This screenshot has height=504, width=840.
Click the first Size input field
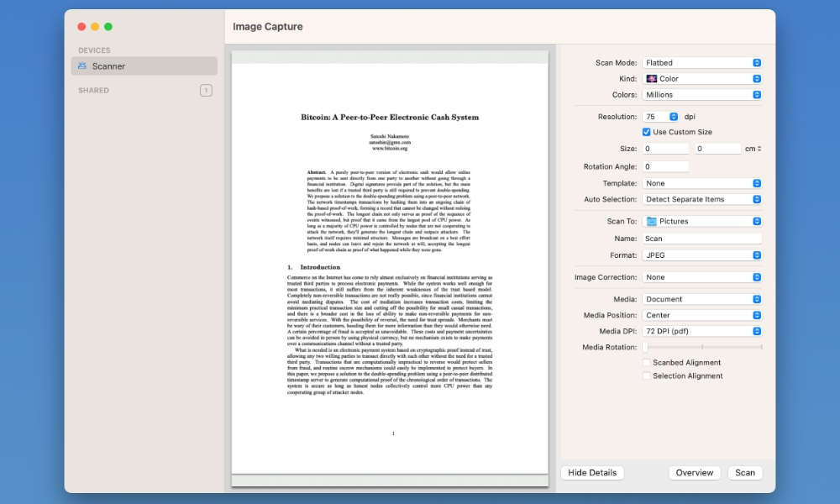point(665,149)
